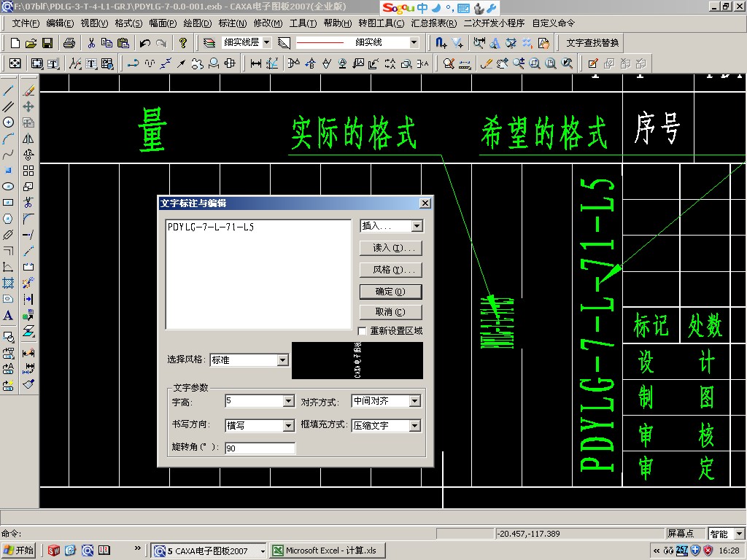Click the linear dimension icon
747x560 pixels.
click(x=256, y=63)
